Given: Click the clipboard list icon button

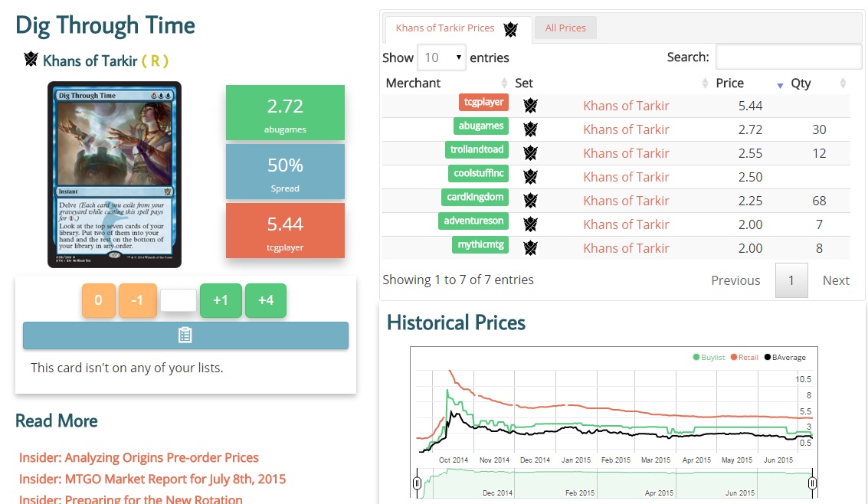Looking at the screenshot, I should pos(185,335).
